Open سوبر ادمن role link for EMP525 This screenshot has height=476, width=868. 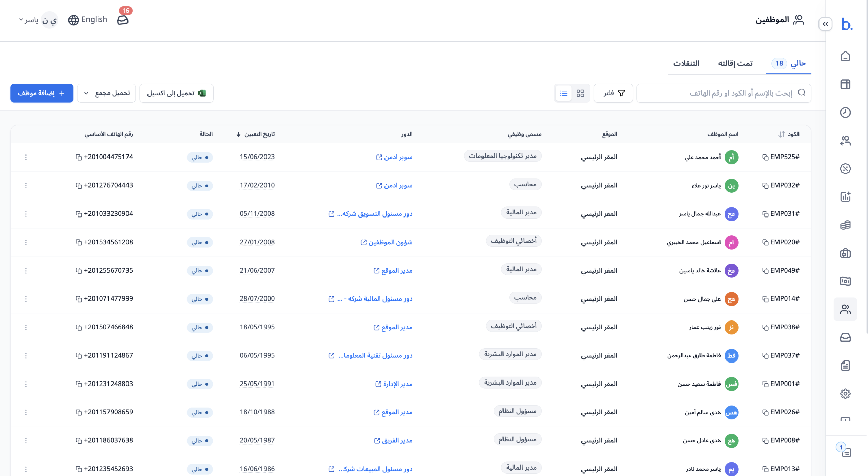[x=394, y=157]
